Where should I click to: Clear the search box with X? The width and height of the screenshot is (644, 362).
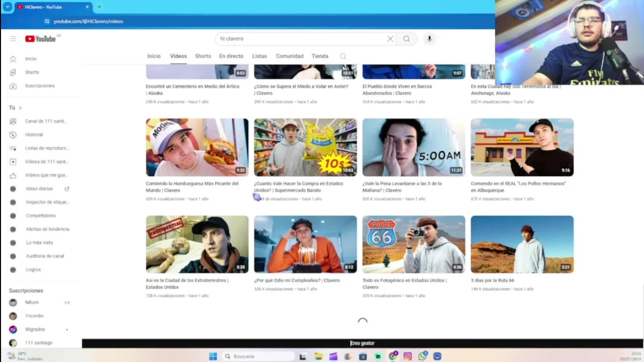click(x=390, y=39)
